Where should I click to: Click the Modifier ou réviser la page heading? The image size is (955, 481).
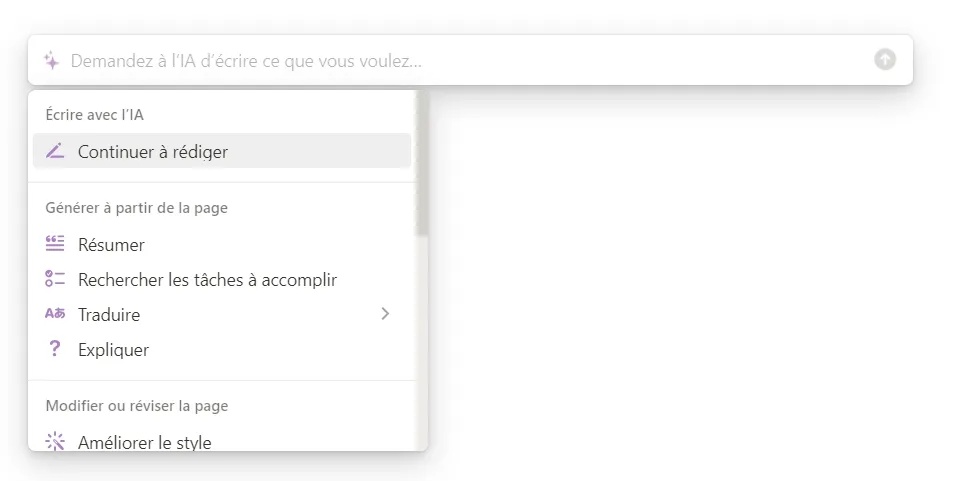click(137, 406)
